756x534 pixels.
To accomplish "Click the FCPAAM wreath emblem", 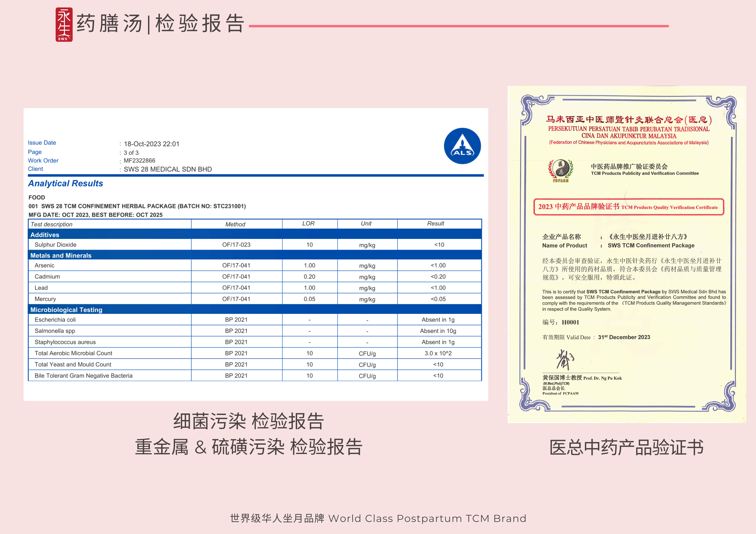I will [560, 171].
